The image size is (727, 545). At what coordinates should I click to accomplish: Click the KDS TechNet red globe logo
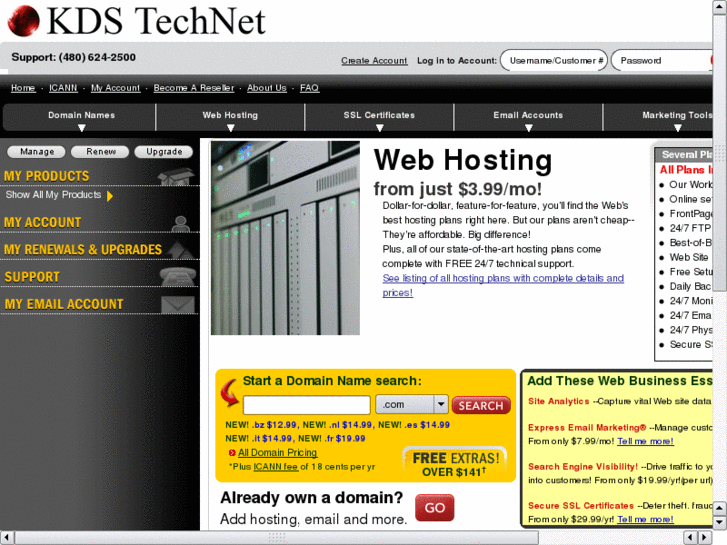23,21
